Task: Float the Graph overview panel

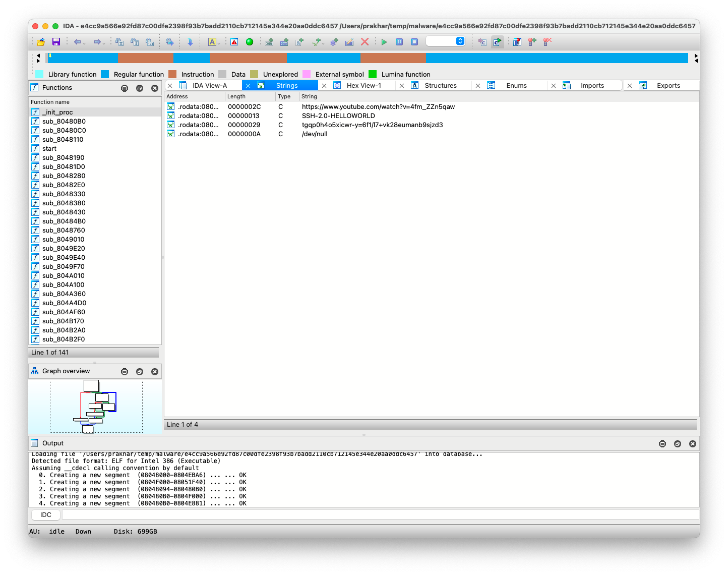Action: coord(140,372)
